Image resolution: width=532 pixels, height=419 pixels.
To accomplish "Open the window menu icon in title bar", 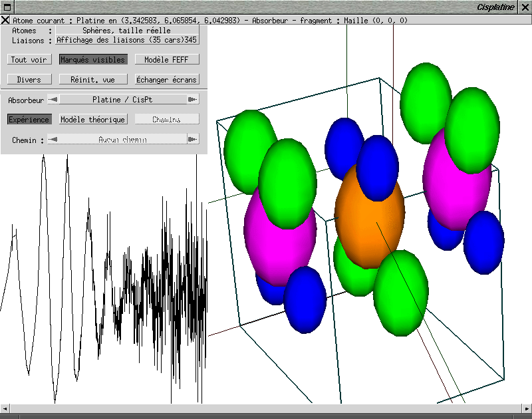I will coord(7,7).
